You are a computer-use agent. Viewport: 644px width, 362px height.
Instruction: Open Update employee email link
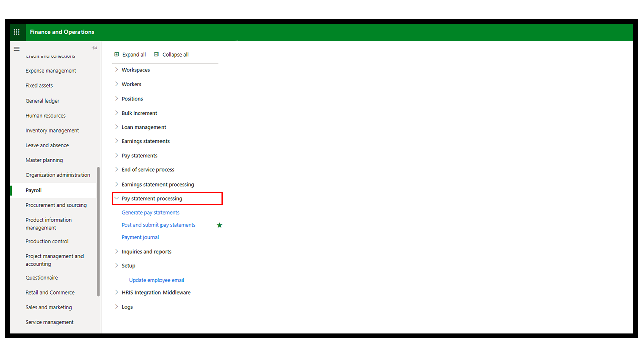point(156,280)
